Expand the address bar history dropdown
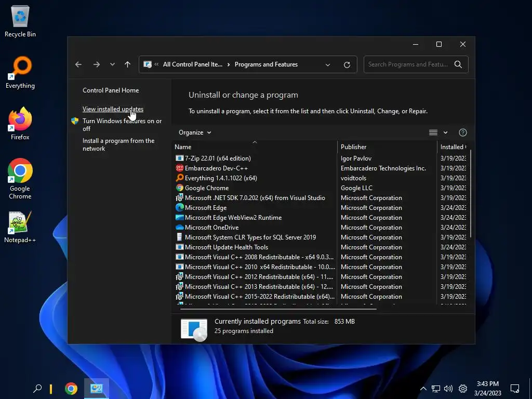Screen dimensions: 532x399 [328, 65]
